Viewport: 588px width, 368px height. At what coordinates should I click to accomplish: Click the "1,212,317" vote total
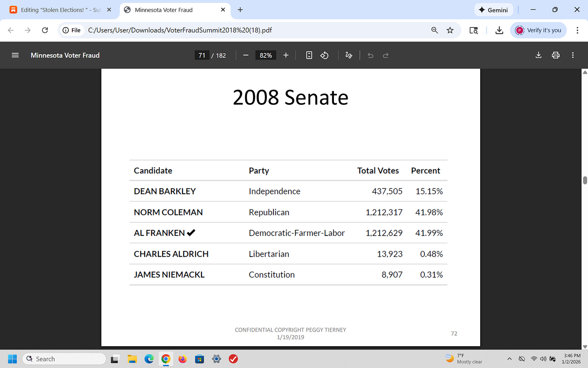384,212
